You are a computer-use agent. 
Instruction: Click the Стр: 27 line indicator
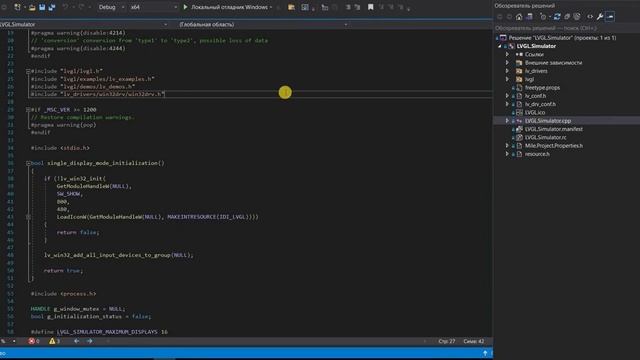click(447, 341)
